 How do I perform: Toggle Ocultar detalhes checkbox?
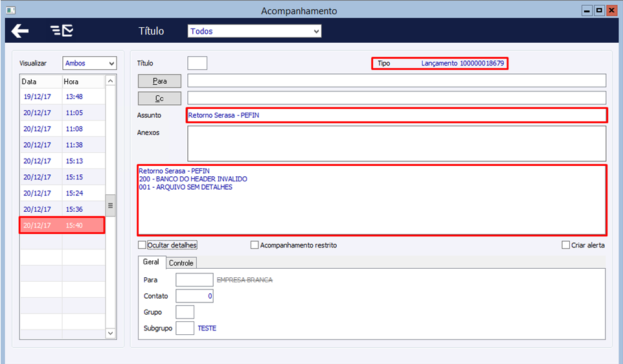[x=142, y=245]
